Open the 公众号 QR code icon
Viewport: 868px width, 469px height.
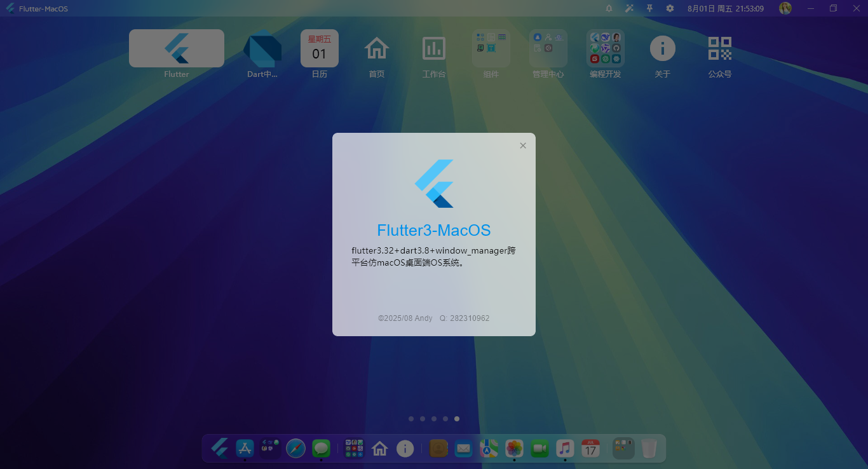(x=720, y=48)
